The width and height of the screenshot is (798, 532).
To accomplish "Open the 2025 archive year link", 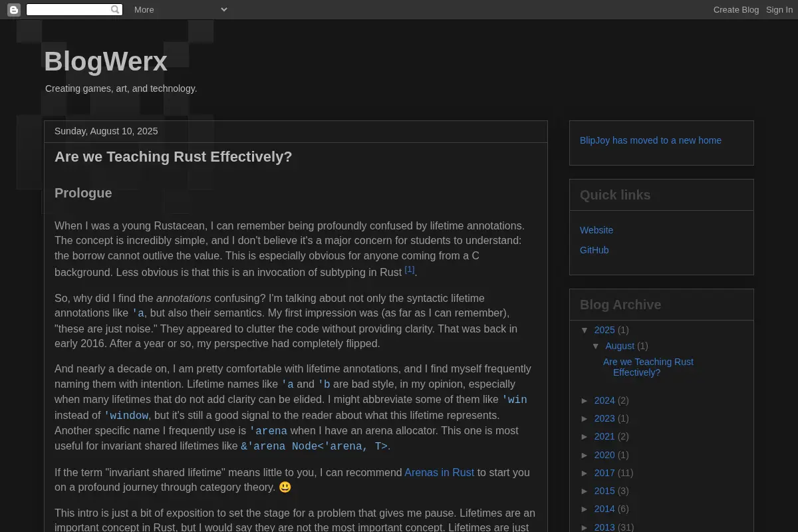I will tap(604, 330).
